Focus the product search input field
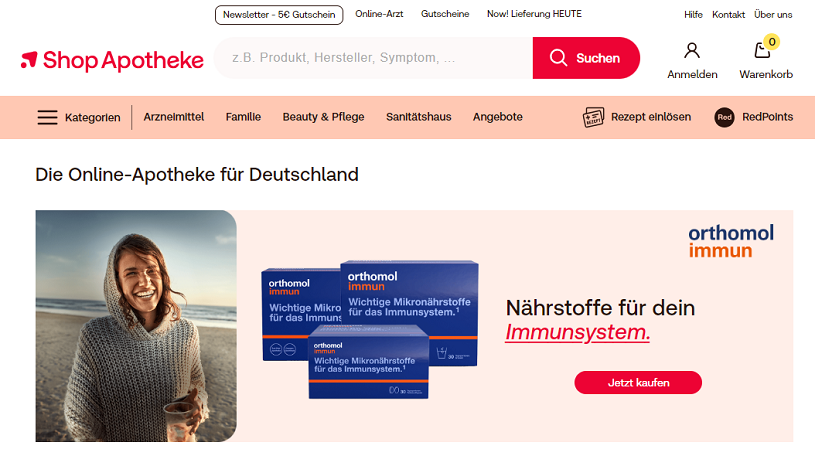815x466 pixels. click(373, 58)
